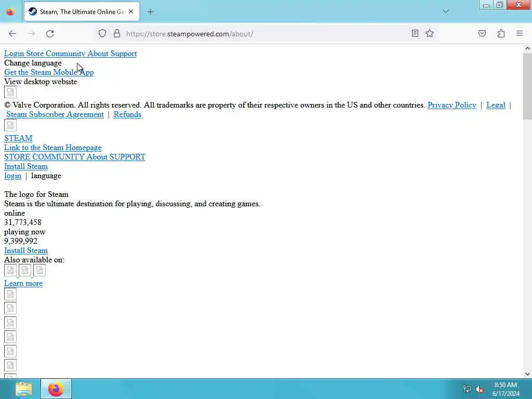View site security via padlock icon
The width and height of the screenshot is (532, 399).
117,34
